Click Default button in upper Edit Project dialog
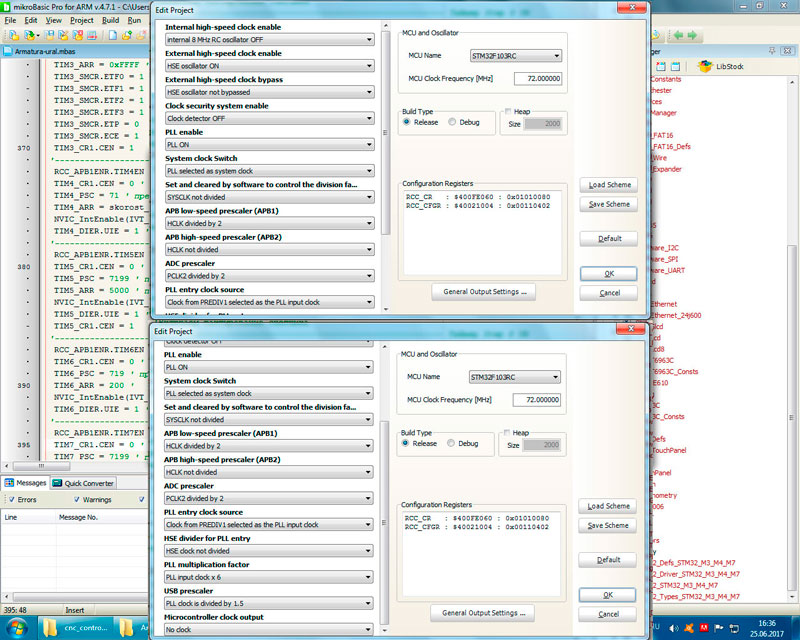This screenshot has height=640, width=800. 609,238
